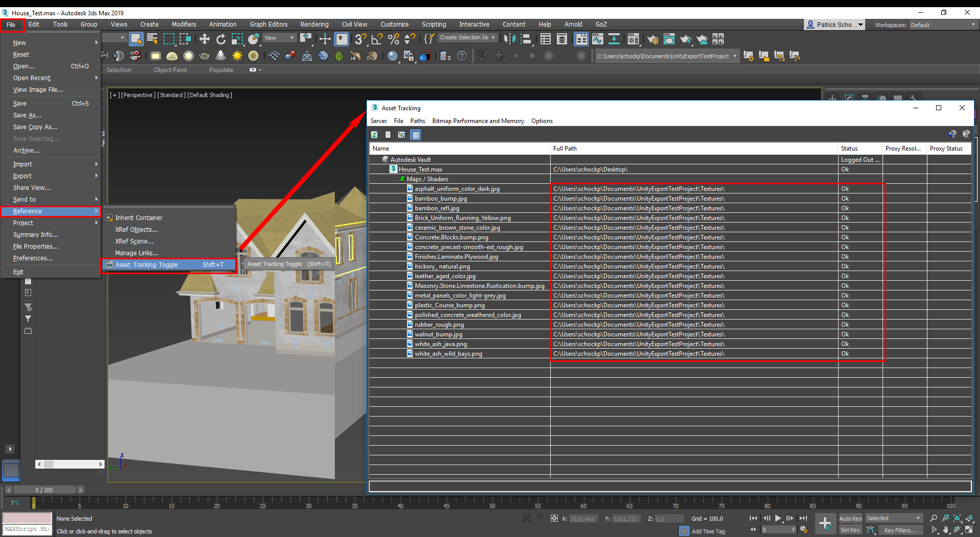Choose Asset Tracking Toggle in Reference submenu
Image resolution: width=980 pixels, height=537 pixels.
(x=169, y=265)
